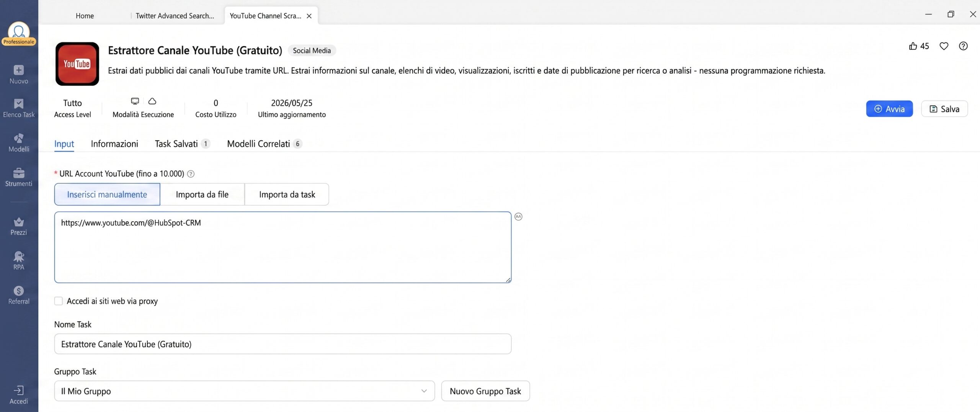
Task: Select the Input tab
Action: (64, 144)
